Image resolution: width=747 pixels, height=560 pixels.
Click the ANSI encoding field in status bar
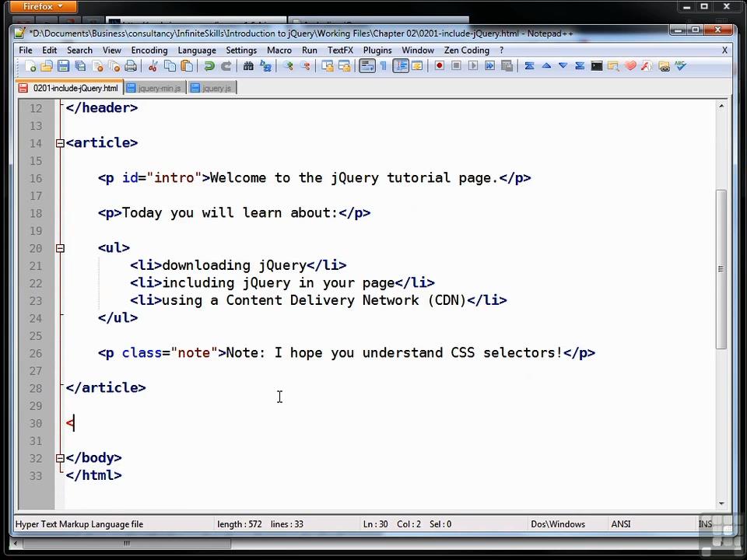[621, 523]
